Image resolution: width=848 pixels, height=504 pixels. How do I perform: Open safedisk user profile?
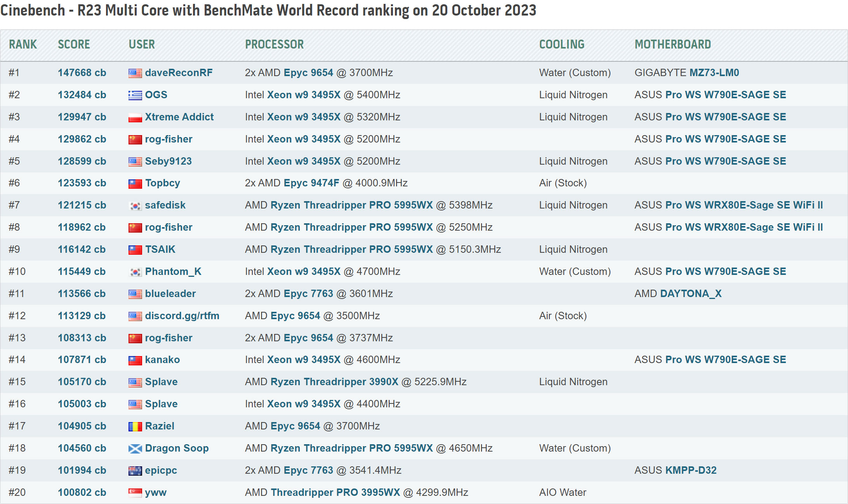tap(165, 205)
